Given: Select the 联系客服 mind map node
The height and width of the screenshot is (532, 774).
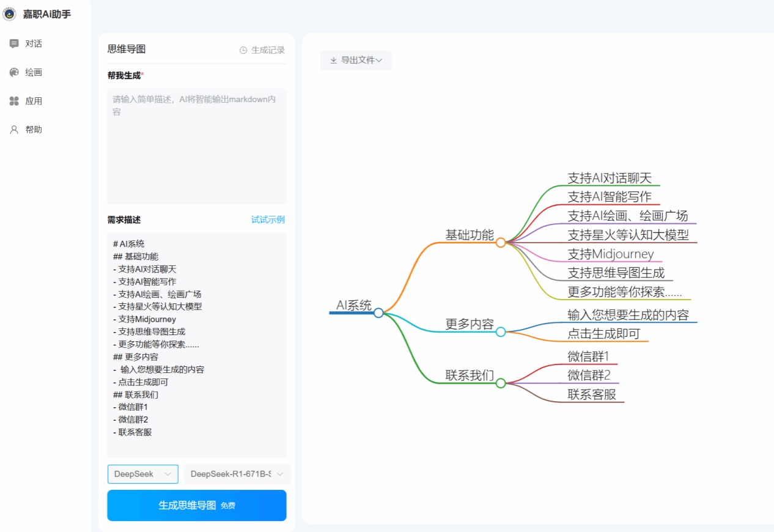Looking at the screenshot, I should [591, 394].
